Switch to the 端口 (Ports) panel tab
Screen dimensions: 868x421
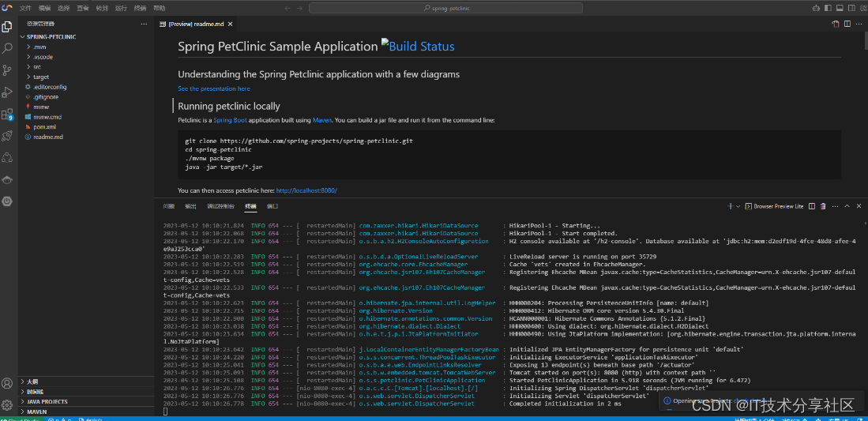[x=272, y=206]
